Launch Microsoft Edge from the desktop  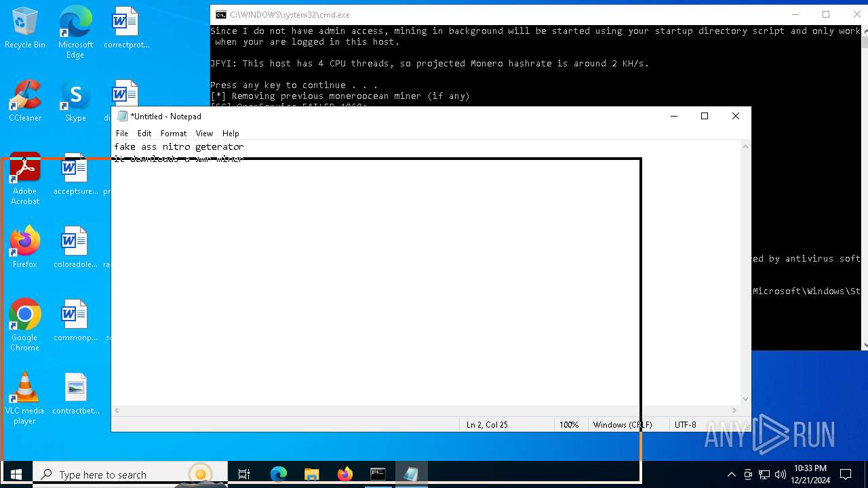point(75,32)
